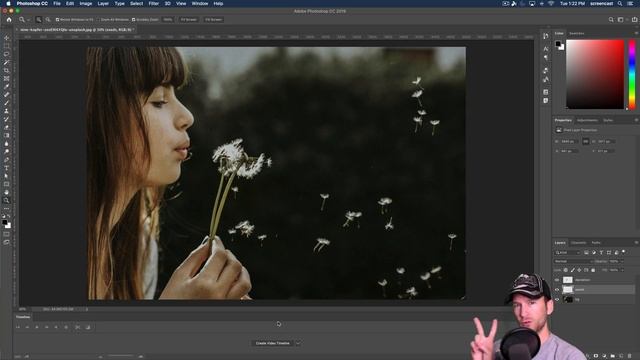
Task: Select the Healing Brush tool
Action: pyautogui.click(x=7, y=95)
